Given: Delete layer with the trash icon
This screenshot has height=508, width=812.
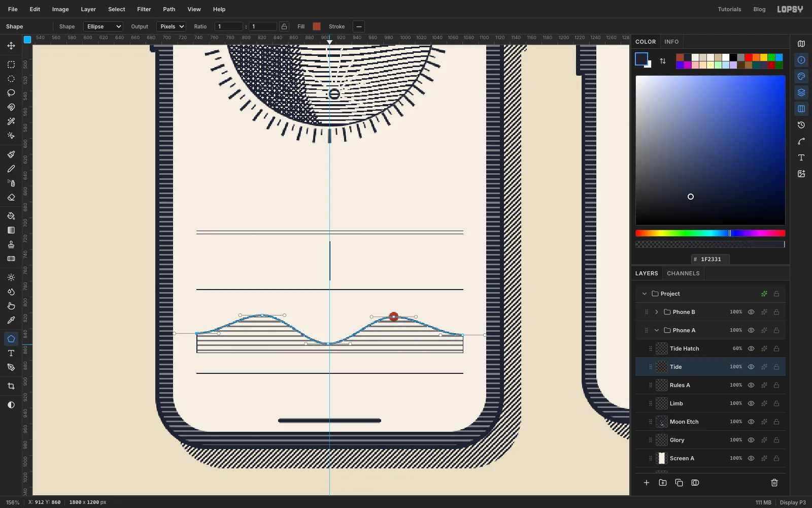Looking at the screenshot, I should [x=774, y=483].
